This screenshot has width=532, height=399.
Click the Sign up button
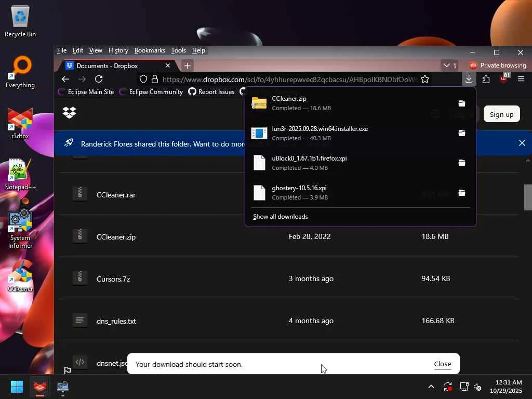pos(501,114)
